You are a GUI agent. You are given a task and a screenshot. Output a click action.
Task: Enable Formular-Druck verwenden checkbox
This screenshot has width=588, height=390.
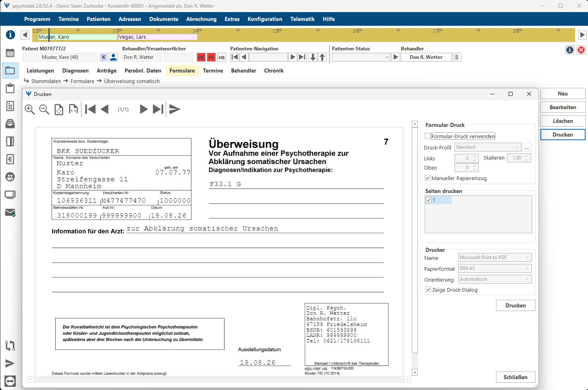coord(427,136)
